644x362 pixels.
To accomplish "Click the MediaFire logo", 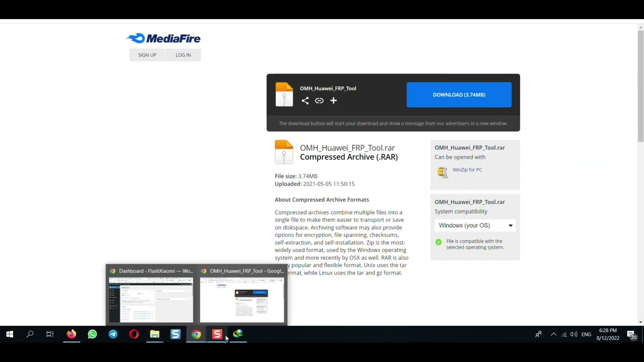I will (163, 38).
